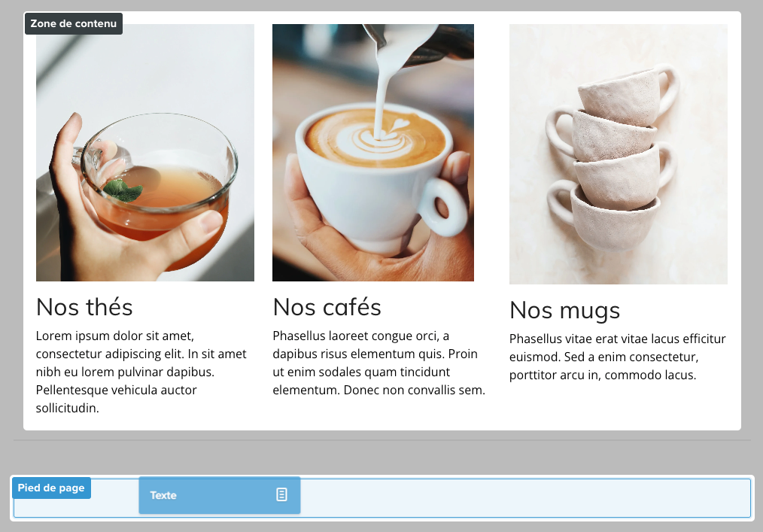The height and width of the screenshot is (532, 763).
Task: Click the horizontal separator line above footer
Action: click(382, 440)
